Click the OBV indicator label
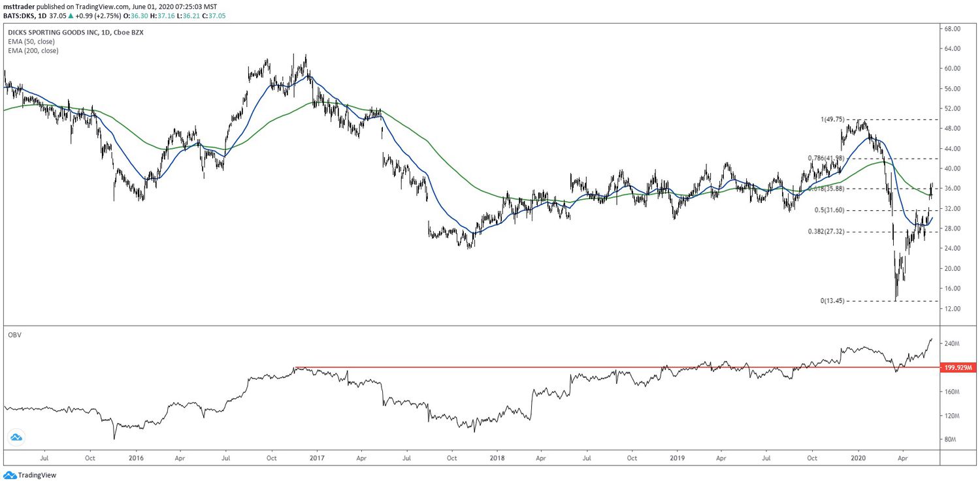Screen dimensions: 980x485 coord(14,334)
